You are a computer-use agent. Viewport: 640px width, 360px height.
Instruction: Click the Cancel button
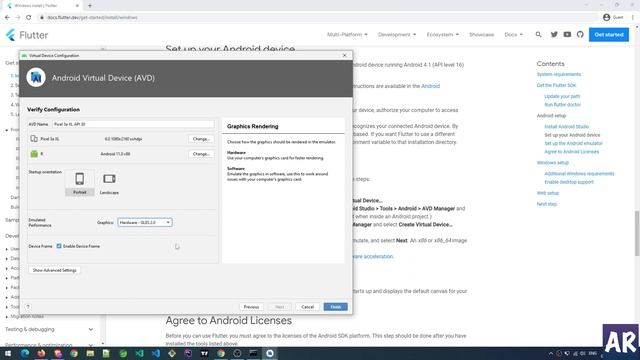tap(307, 307)
